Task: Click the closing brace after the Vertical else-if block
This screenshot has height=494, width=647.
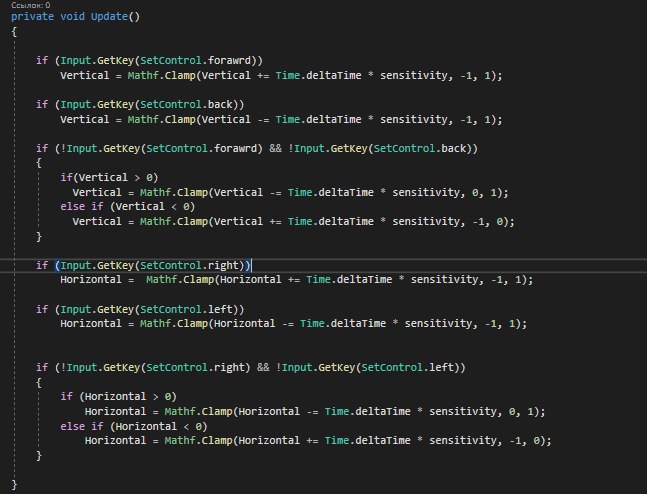Action: point(39,236)
